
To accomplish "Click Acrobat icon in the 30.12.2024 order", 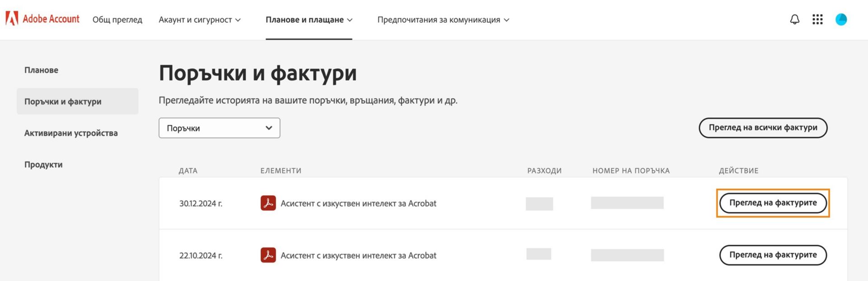I will click(268, 203).
